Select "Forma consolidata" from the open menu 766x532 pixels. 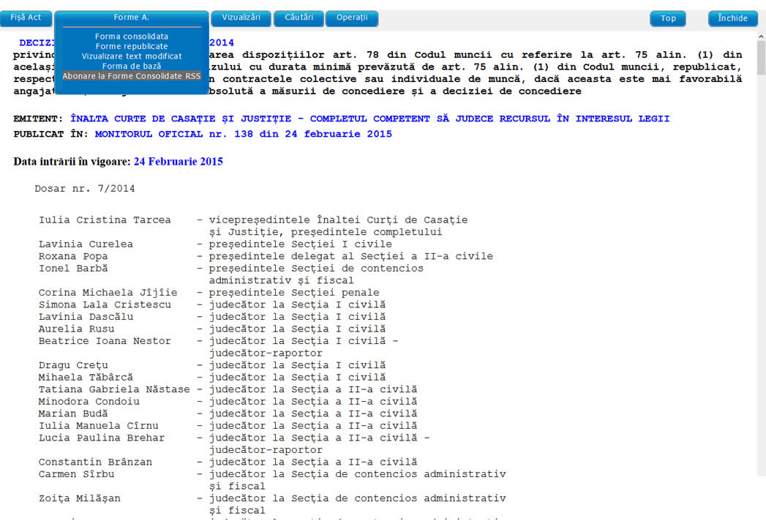click(131, 35)
